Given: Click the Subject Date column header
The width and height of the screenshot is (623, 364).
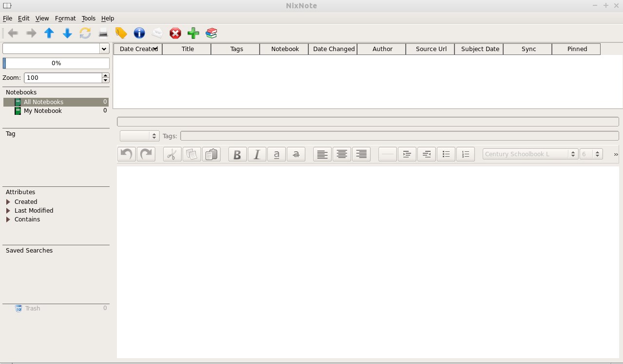Looking at the screenshot, I should point(479,49).
